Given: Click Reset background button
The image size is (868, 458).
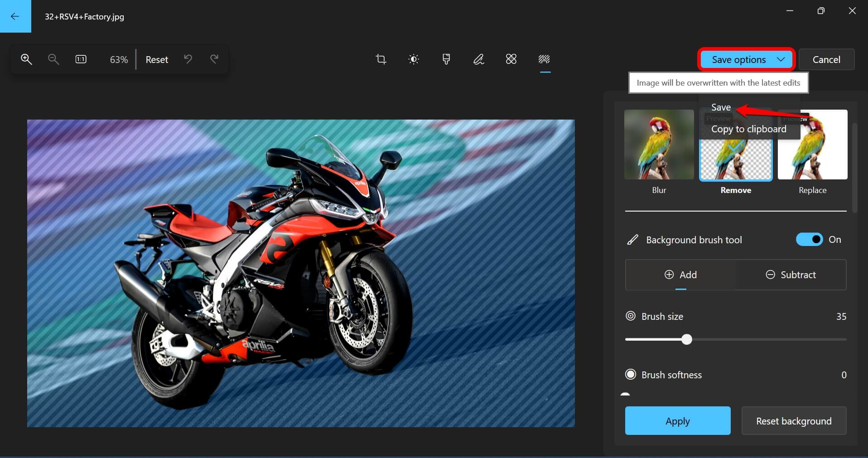Looking at the screenshot, I should pyautogui.click(x=794, y=421).
